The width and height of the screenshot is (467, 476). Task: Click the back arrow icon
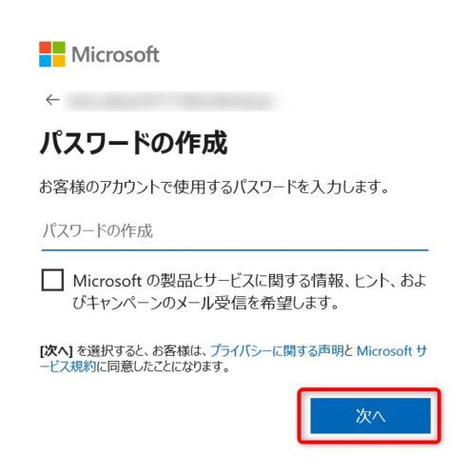[x=52, y=100]
